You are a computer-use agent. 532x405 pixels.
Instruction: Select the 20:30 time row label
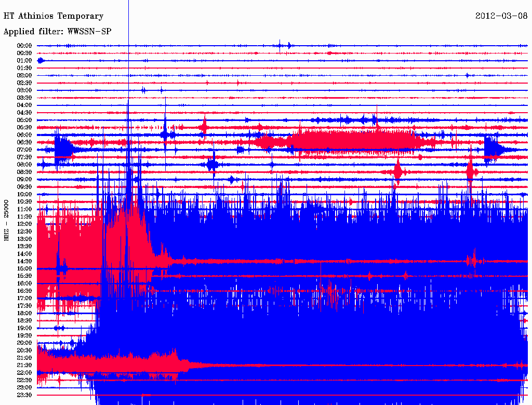coord(24,350)
